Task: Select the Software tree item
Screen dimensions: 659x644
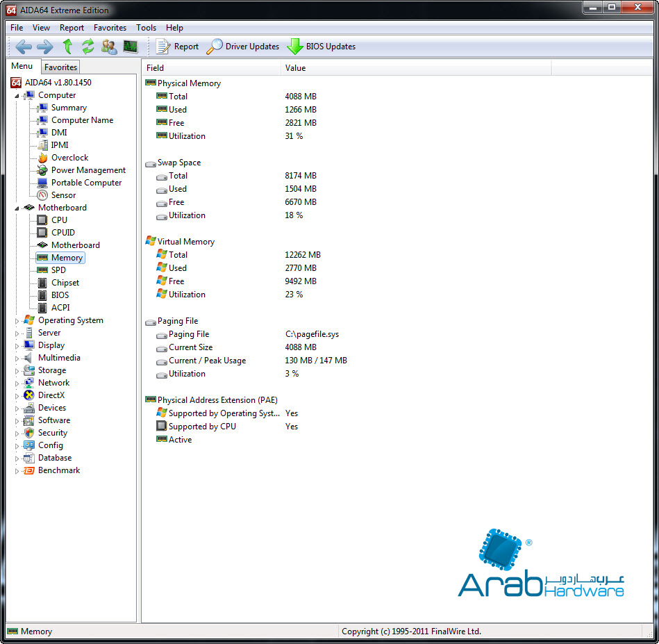Action: [x=54, y=420]
